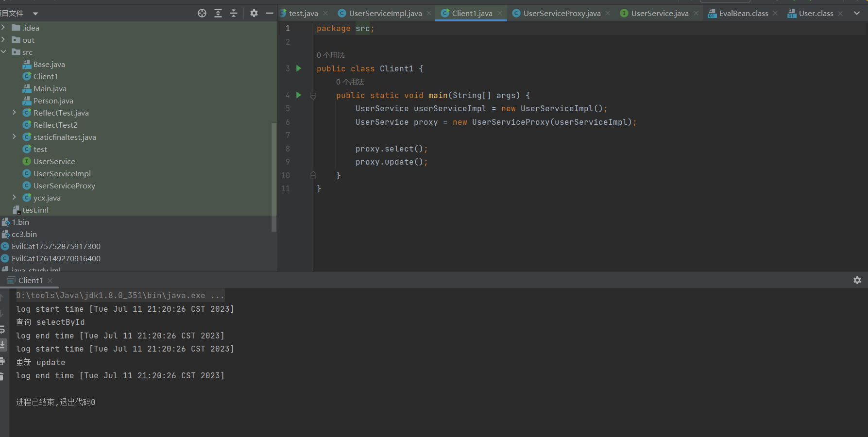Click proxy.select() line in editor

(x=391, y=149)
